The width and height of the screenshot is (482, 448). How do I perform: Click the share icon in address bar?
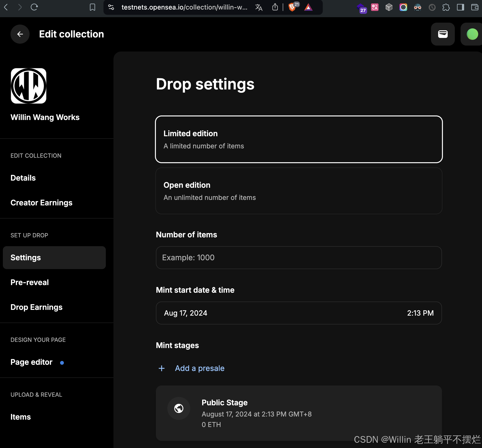coord(275,7)
